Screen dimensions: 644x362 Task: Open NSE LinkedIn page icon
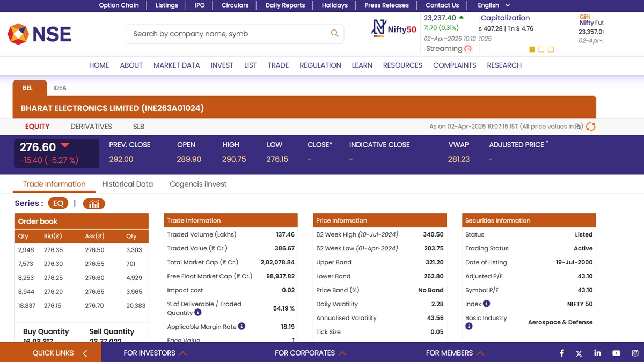(x=597, y=353)
